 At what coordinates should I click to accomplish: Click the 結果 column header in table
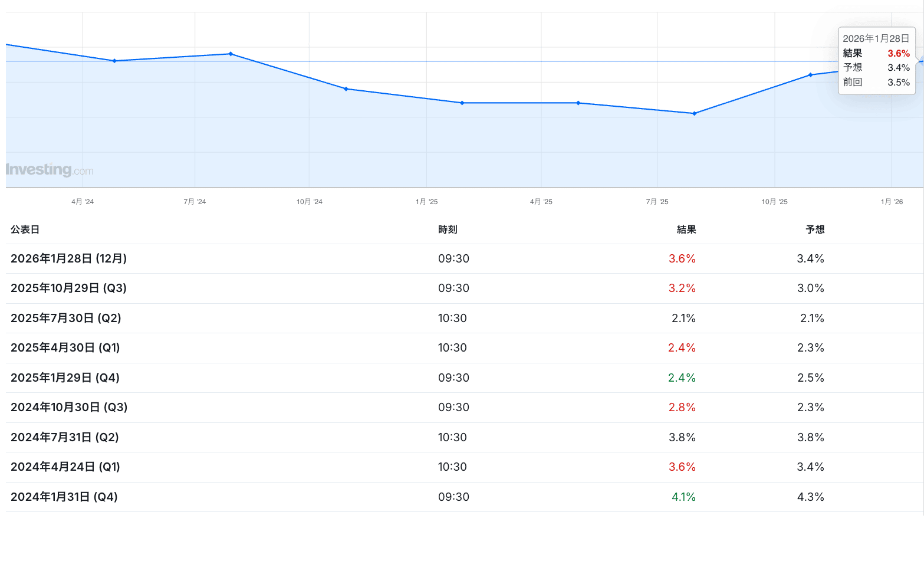686,229
